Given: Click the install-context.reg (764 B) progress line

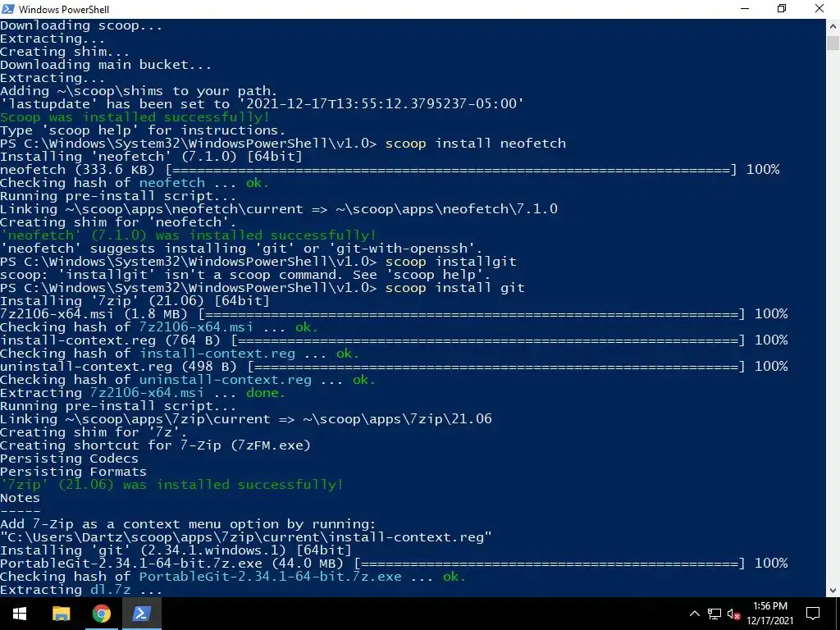Looking at the screenshot, I should (394, 340).
